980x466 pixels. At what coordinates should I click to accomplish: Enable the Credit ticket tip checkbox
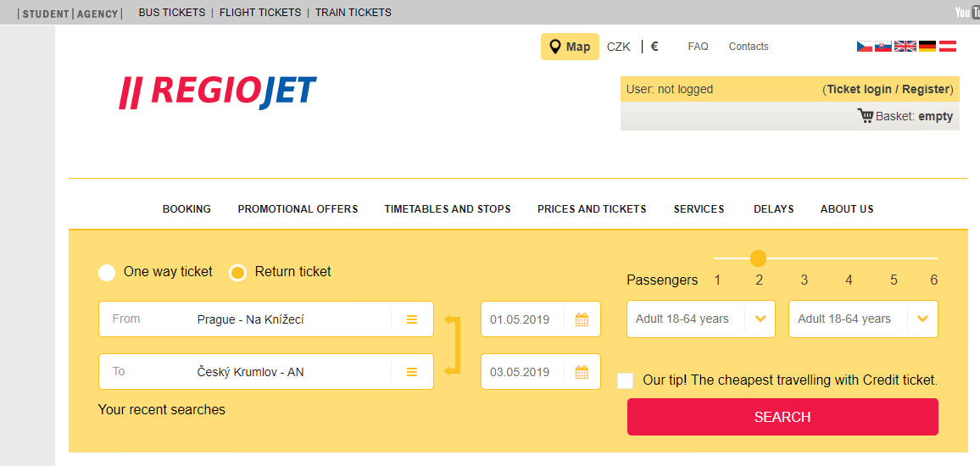coord(626,380)
